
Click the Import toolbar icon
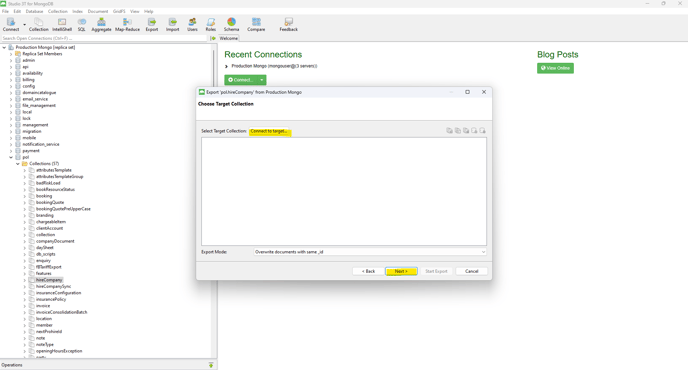pos(172,25)
